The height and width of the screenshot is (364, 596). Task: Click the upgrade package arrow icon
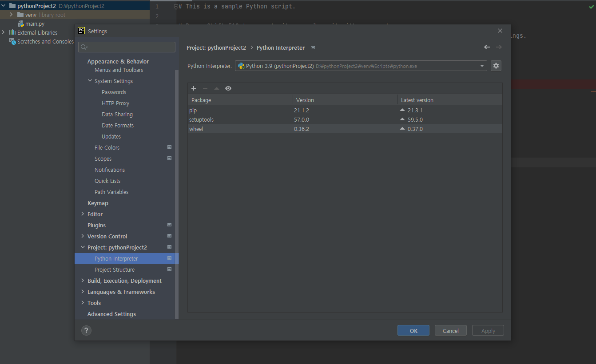point(217,88)
